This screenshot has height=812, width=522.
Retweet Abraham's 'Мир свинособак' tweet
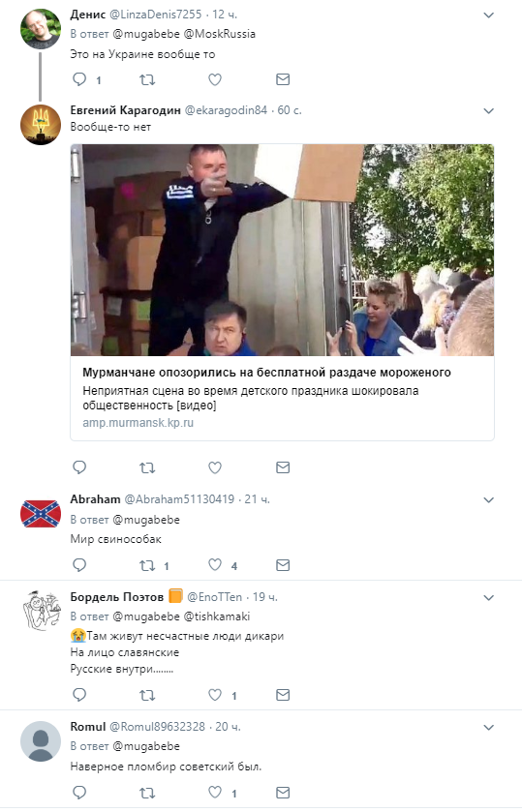147,565
